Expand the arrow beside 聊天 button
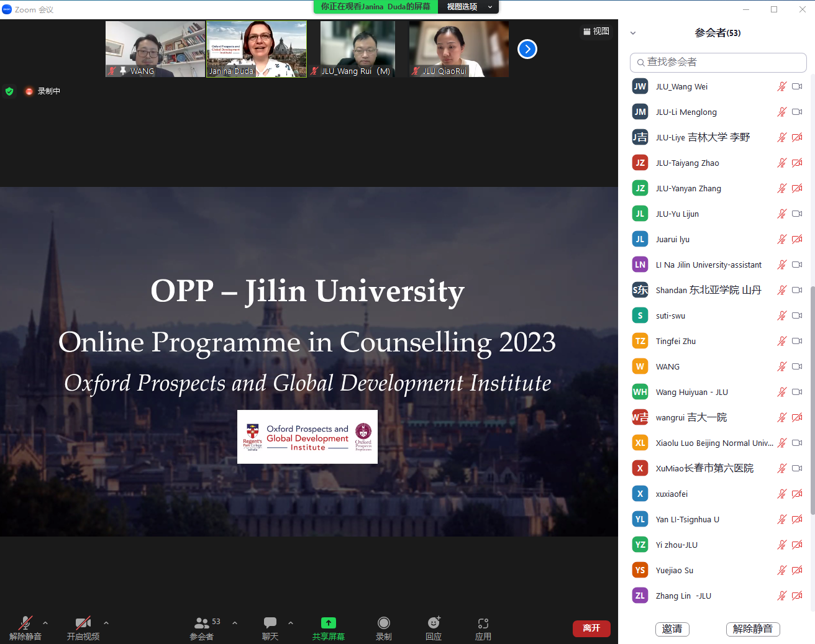Image resolution: width=815 pixels, height=644 pixels. tap(291, 622)
